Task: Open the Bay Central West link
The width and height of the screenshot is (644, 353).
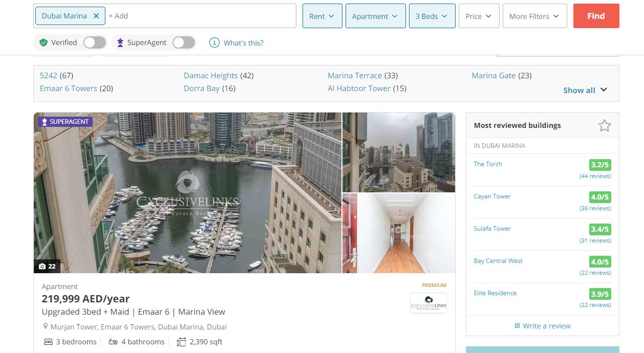Action: tap(498, 261)
